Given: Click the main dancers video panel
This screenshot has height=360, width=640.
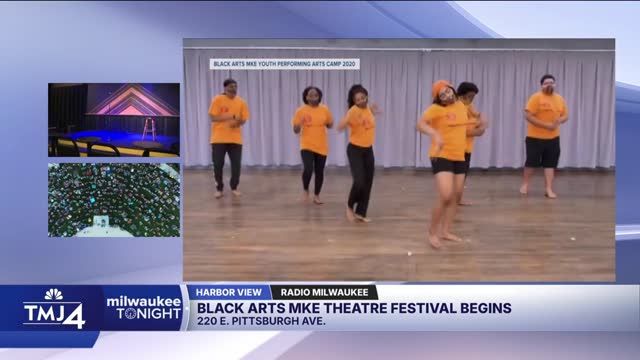Looking at the screenshot, I should pyautogui.click(x=399, y=160).
